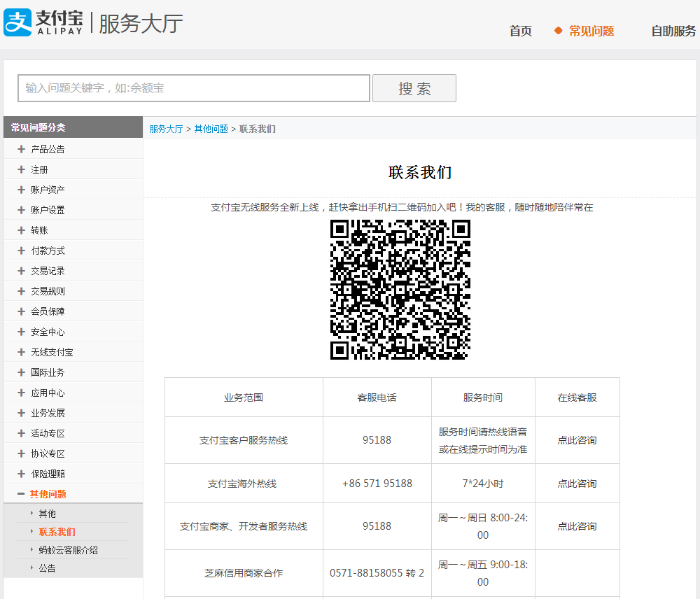Open the 常见问题 navigation item

[591, 31]
